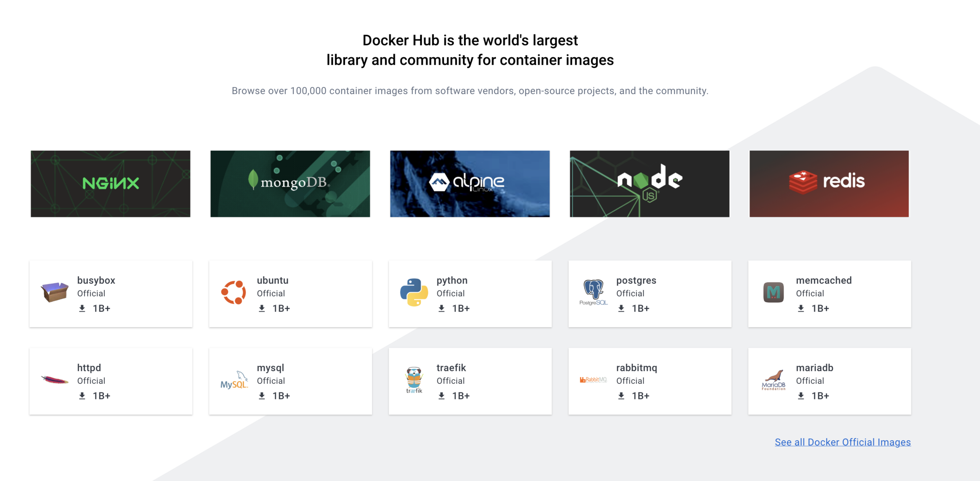980x481 pixels.
Task: Open the redis red banner
Action: (x=829, y=184)
